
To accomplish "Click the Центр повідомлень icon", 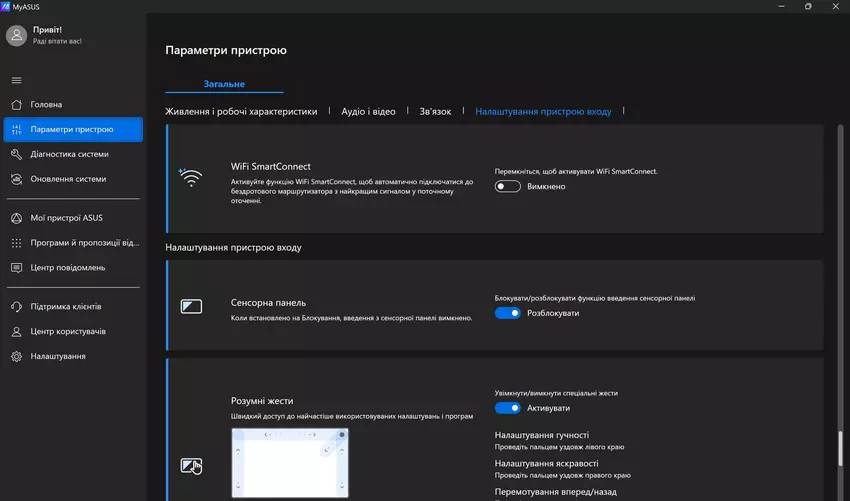I will click(16, 268).
